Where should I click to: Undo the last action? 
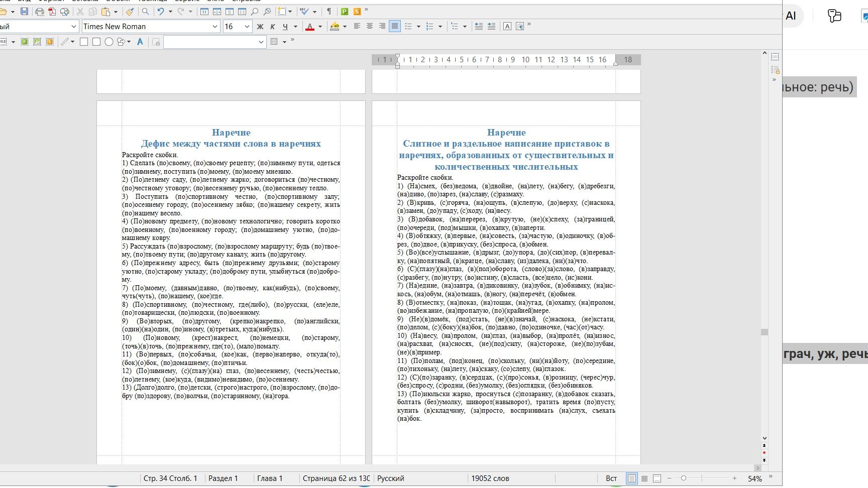(x=161, y=11)
